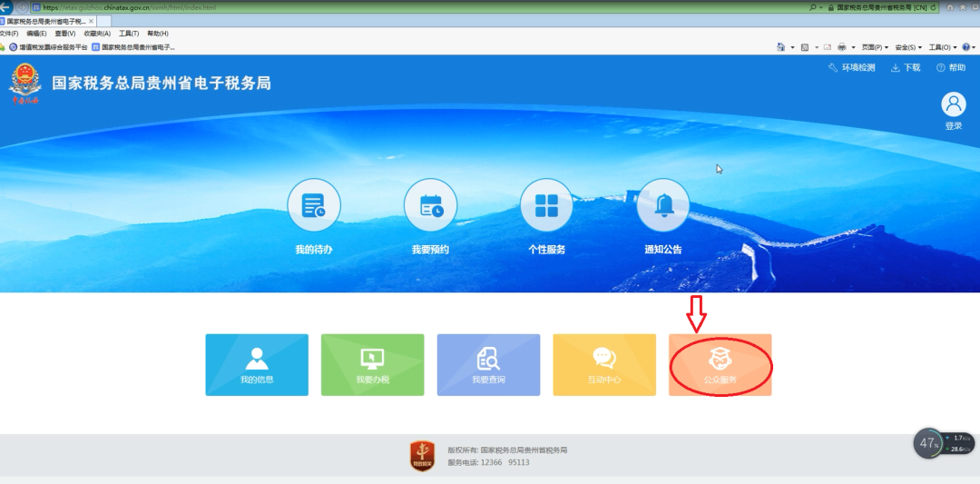Click 环境检测 link in header
The width and height of the screenshot is (980, 484).
[x=851, y=67]
